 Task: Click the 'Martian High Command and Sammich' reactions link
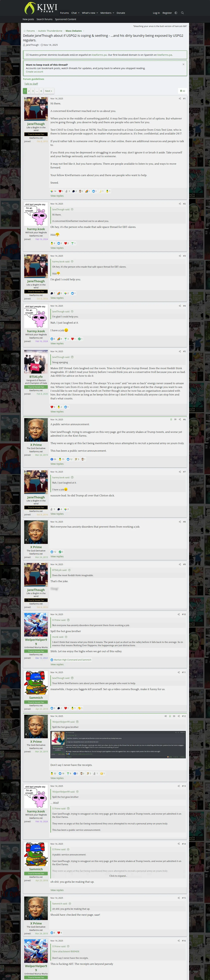[72, 660]
